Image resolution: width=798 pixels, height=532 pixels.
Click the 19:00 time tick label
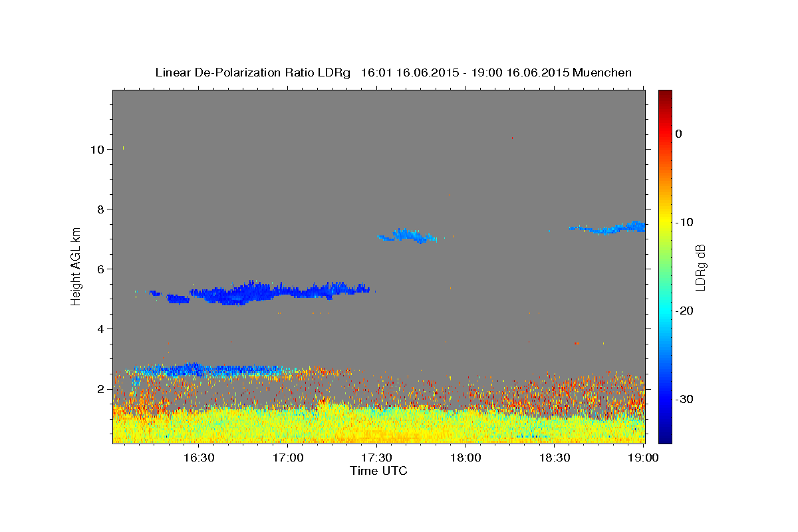643,458
